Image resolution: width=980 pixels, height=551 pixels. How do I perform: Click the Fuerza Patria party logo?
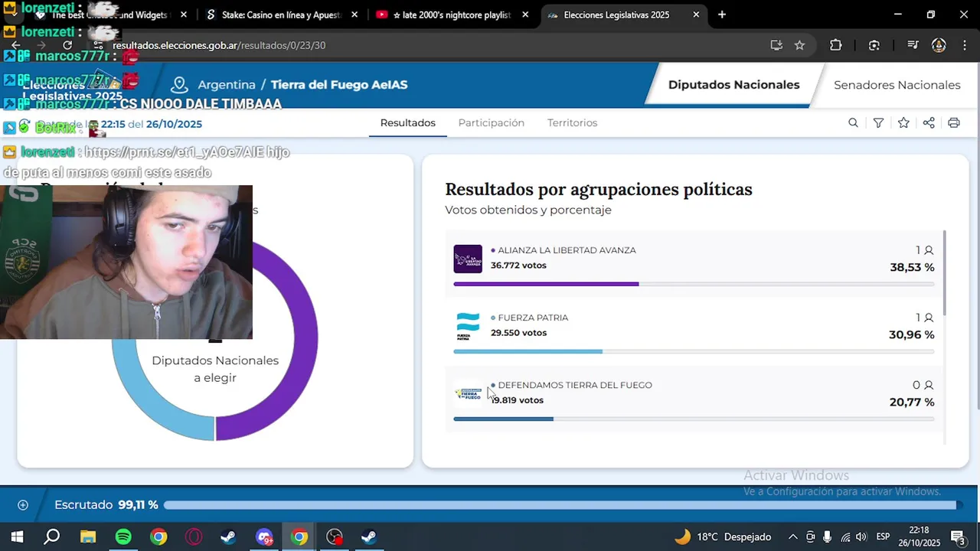click(x=468, y=326)
